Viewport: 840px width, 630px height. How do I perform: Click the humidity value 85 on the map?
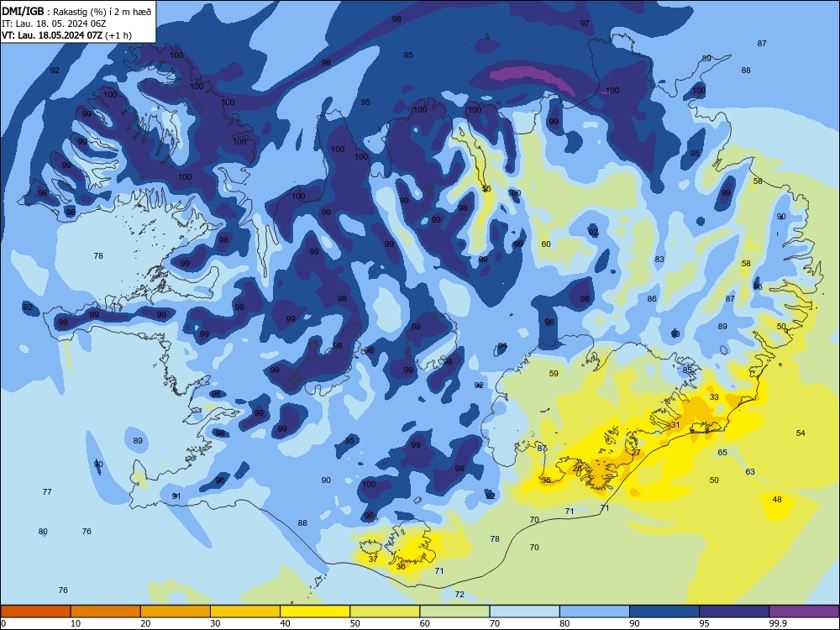tap(687, 370)
